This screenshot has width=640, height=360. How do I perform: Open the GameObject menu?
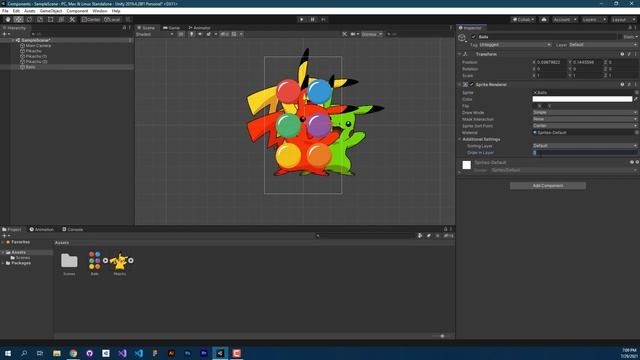click(51, 11)
